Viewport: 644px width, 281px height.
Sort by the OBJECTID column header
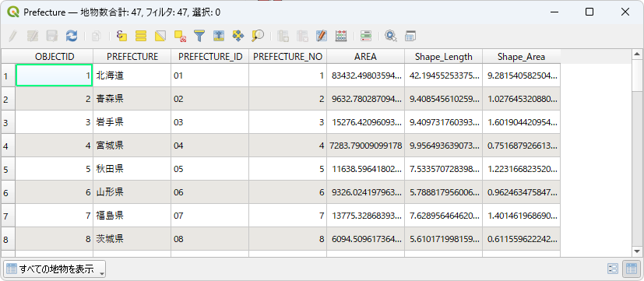click(x=55, y=57)
